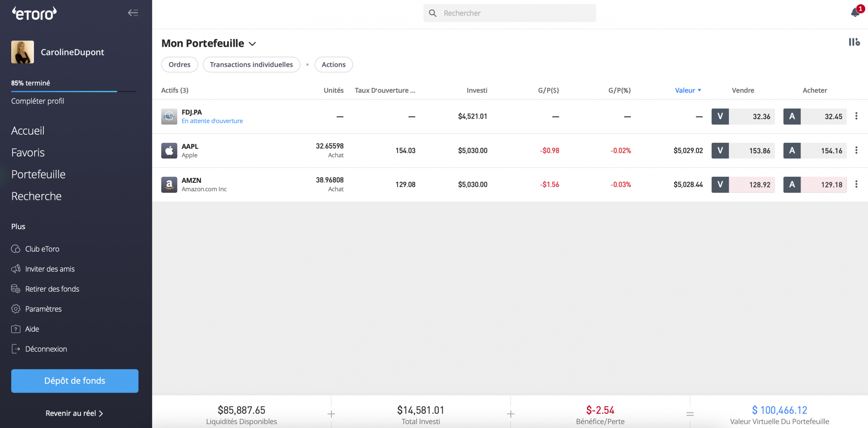The height and width of the screenshot is (428, 868).
Task: Click the AAPL Apple sell V button
Action: pos(719,150)
